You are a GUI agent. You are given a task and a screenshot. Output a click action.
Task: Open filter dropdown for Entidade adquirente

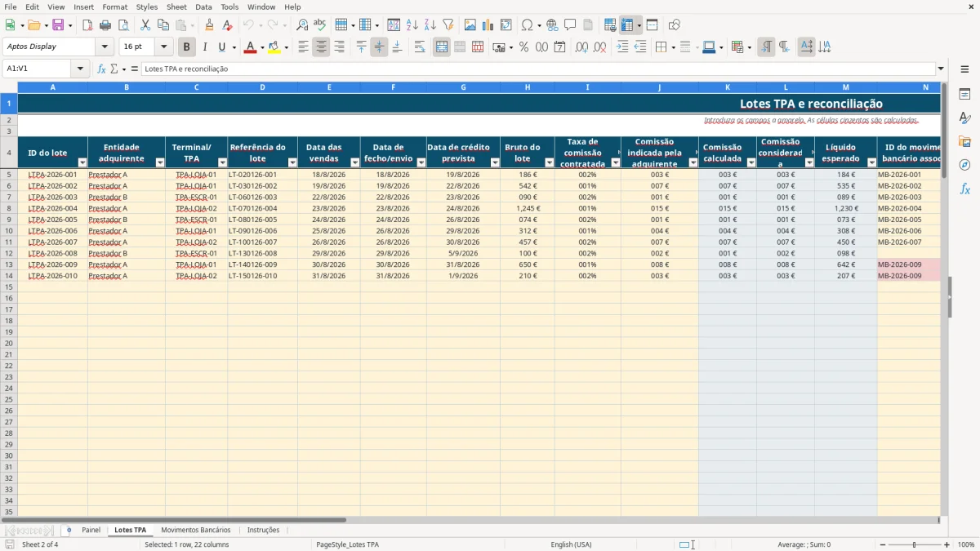[x=159, y=162]
